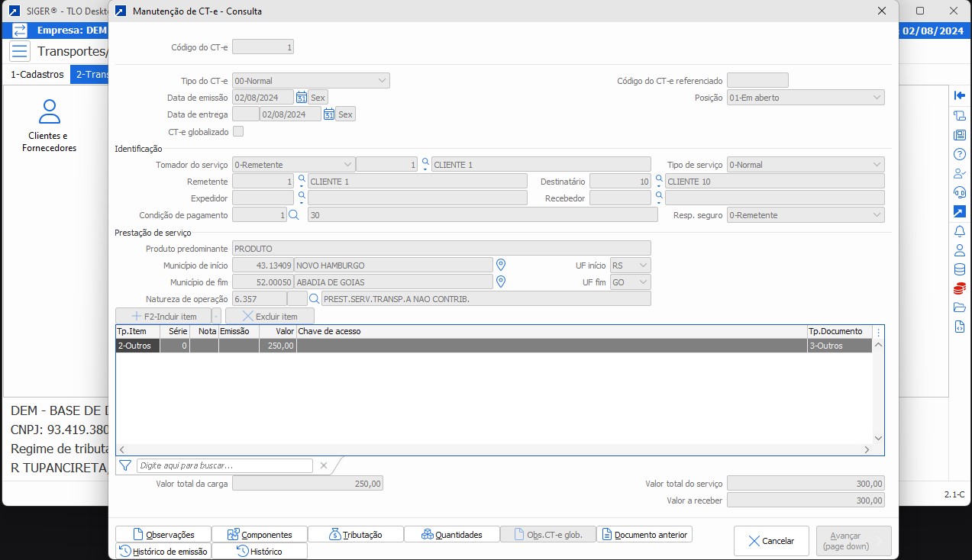The width and height of the screenshot is (972, 560).
Task: Toggle the CT-e globalizado checkbox
Action: 238,131
